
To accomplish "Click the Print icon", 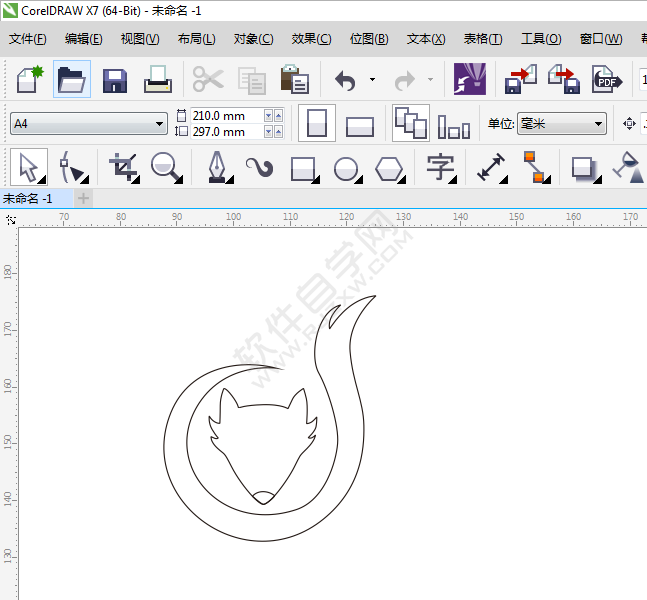I will [158, 79].
